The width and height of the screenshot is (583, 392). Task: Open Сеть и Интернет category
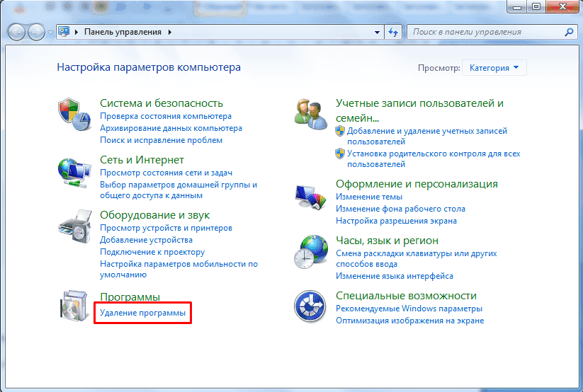click(142, 160)
